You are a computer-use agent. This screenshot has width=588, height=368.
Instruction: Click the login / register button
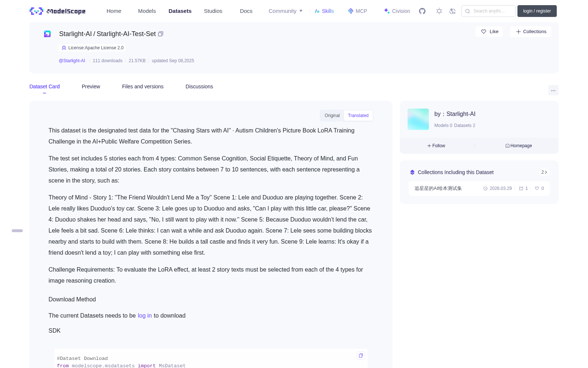[537, 11]
